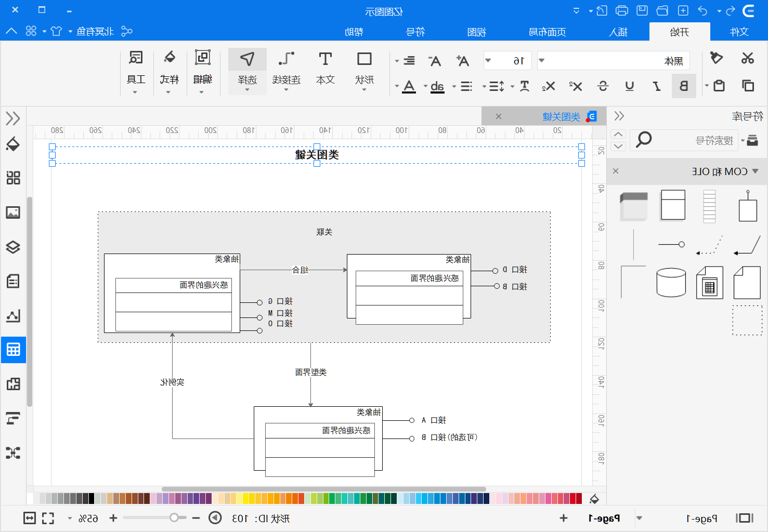Open the font name dropdown arrow
Screen dimensions: 768x532
pos(541,61)
